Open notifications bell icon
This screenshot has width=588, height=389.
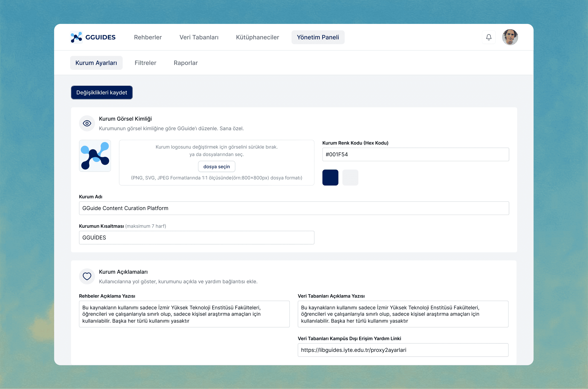pos(489,37)
